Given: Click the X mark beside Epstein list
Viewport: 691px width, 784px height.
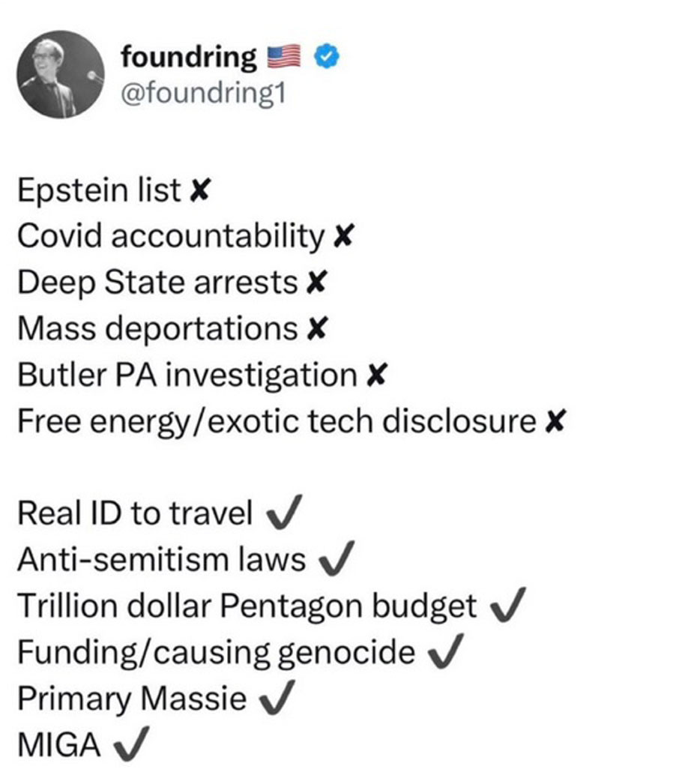Looking at the screenshot, I should tap(198, 192).
